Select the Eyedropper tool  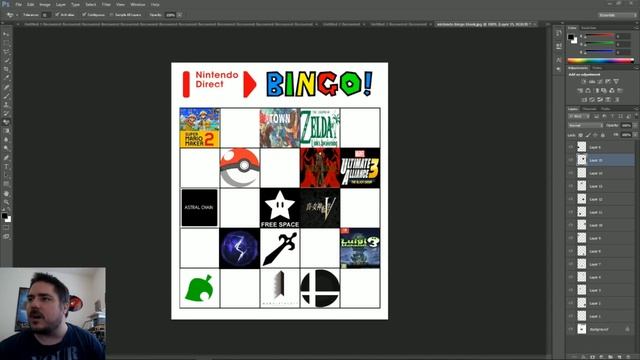coord(6,78)
